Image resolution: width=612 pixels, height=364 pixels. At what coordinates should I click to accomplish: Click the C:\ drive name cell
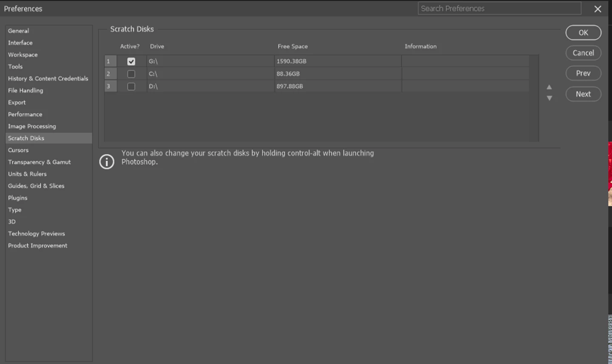click(211, 74)
